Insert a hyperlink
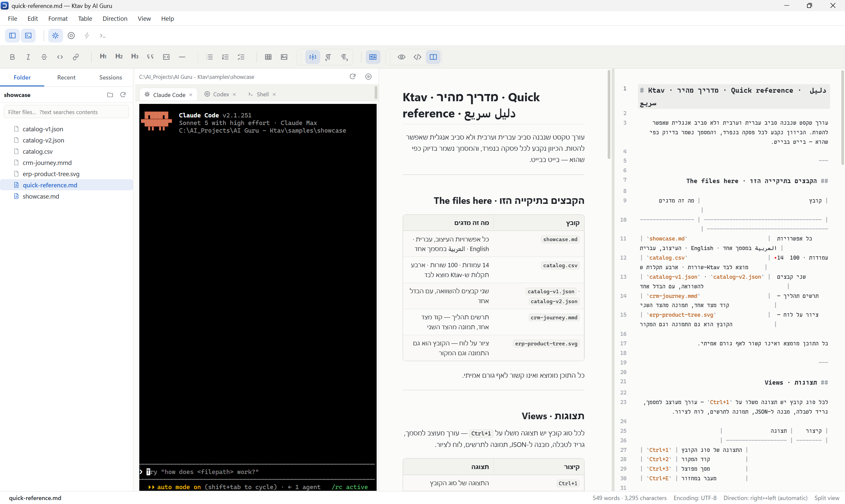This screenshot has height=504, width=845. [x=76, y=57]
